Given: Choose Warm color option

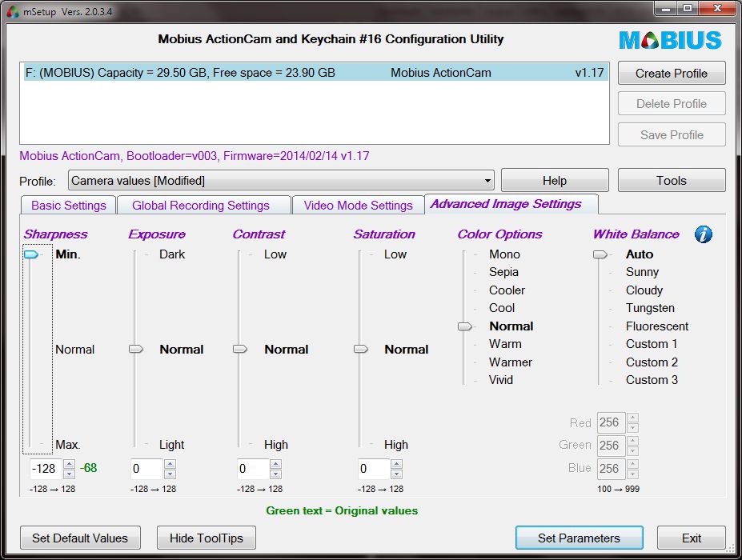Looking at the screenshot, I should coord(505,344).
